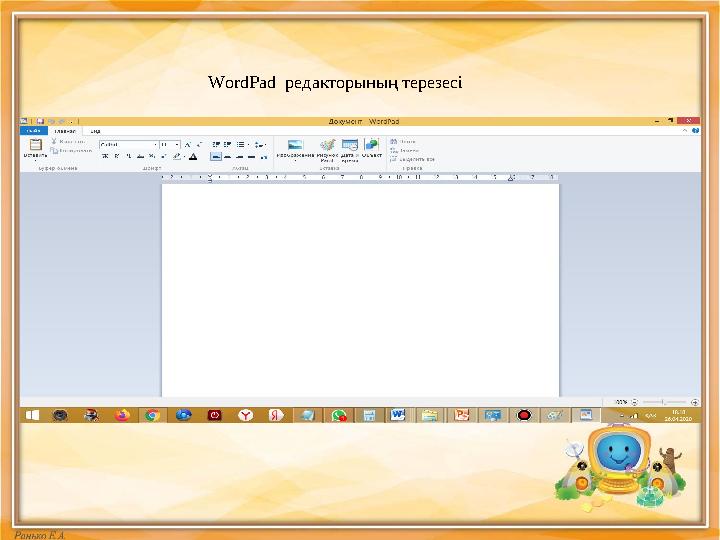Open the font family combo box
The image size is (720, 540).
pyautogui.click(x=129, y=145)
